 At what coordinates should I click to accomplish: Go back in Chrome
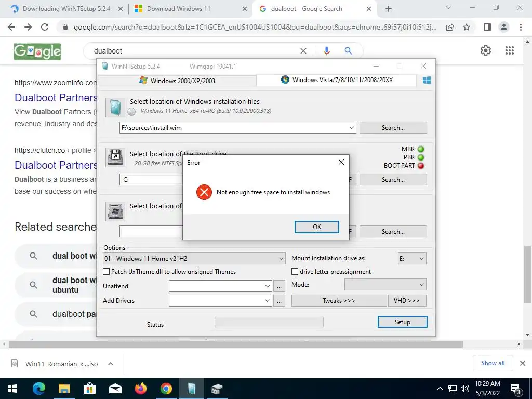[11, 27]
